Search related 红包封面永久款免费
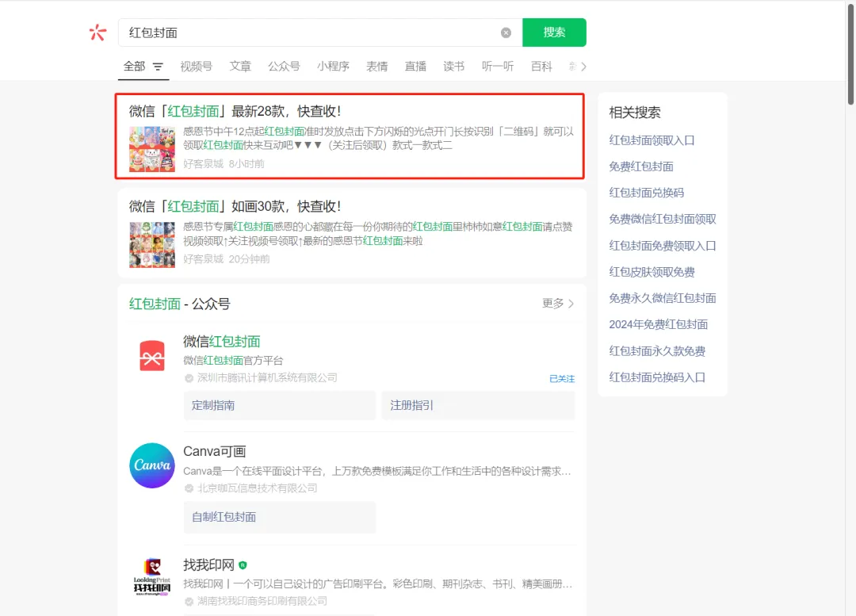Viewport: 856px width, 616px height. coord(657,351)
